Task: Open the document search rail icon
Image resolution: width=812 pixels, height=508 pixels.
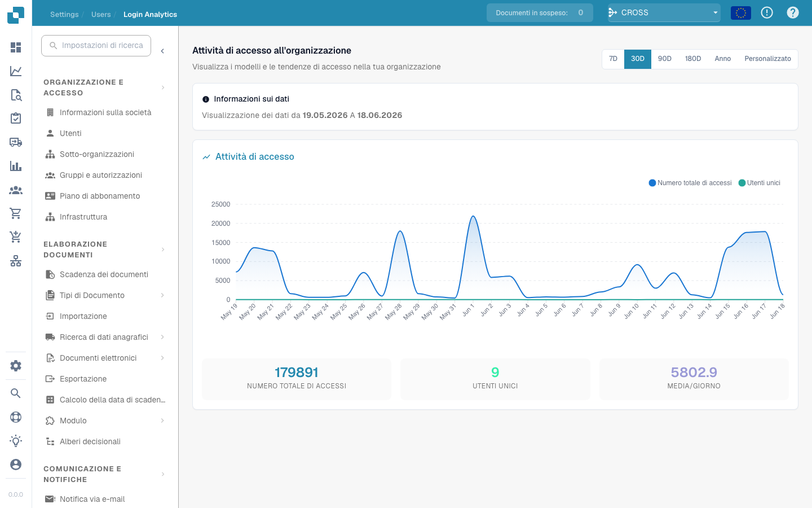Action: point(16,95)
